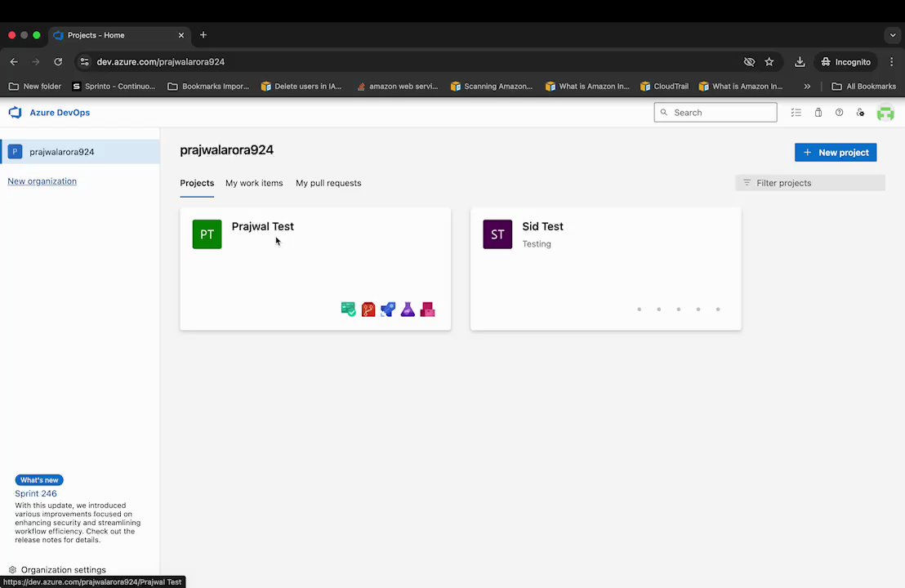This screenshot has width=905, height=588.
Task: Click the PT project avatar tile
Action: [207, 234]
